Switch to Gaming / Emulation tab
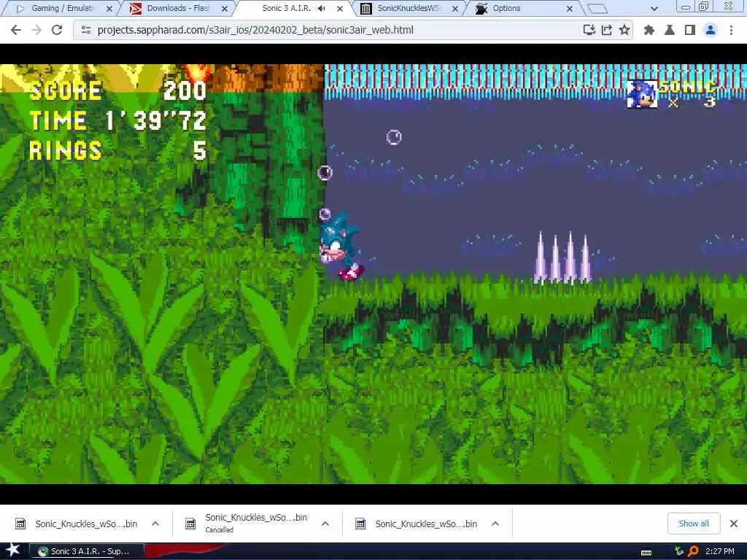The height and width of the screenshot is (560, 747). point(63,8)
